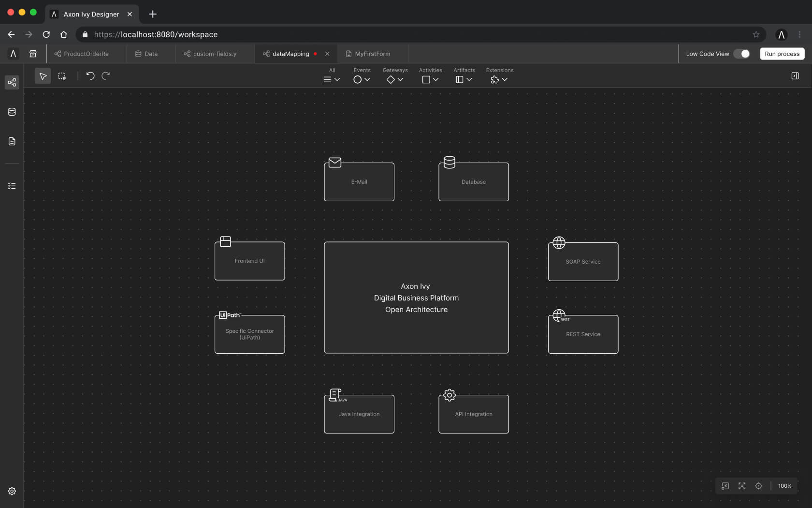Switch to the custom-fields.y tab
This screenshot has height=508, width=812.
pos(215,54)
